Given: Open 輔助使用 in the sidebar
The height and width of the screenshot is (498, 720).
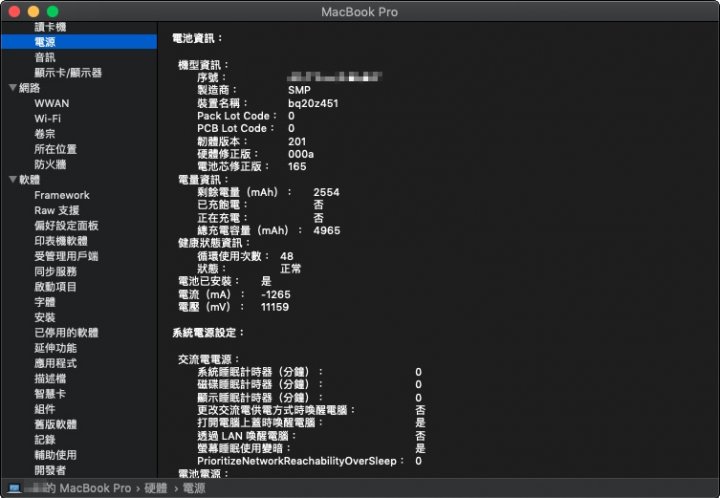Looking at the screenshot, I should [56, 455].
